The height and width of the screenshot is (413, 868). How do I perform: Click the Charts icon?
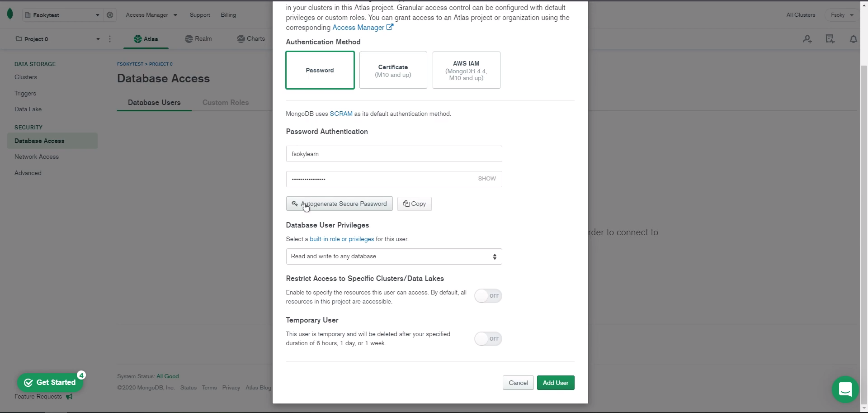tap(241, 39)
